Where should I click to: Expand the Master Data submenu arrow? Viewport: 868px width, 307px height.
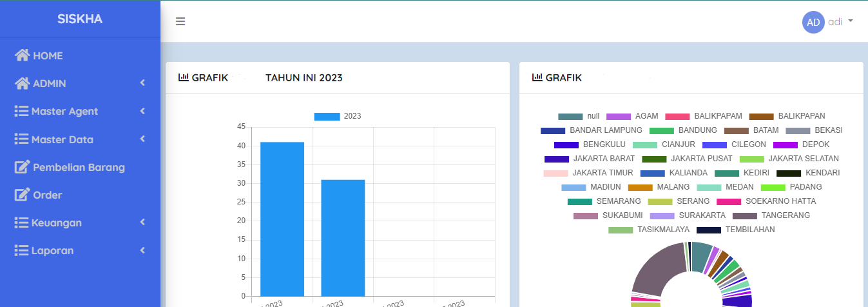coord(142,139)
